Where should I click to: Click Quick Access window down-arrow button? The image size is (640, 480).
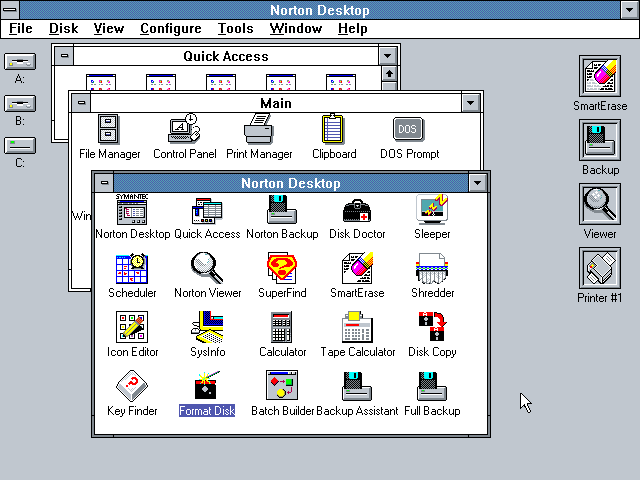coord(387,56)
